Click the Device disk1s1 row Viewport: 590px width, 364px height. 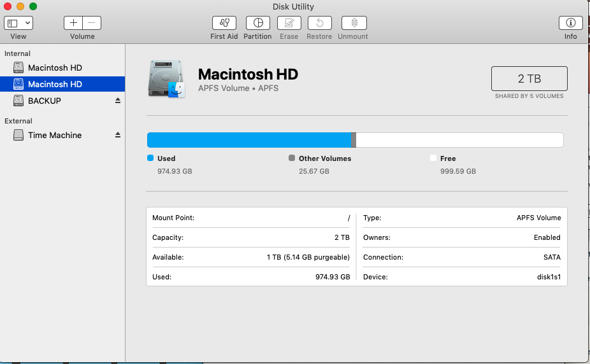(462, 277)
